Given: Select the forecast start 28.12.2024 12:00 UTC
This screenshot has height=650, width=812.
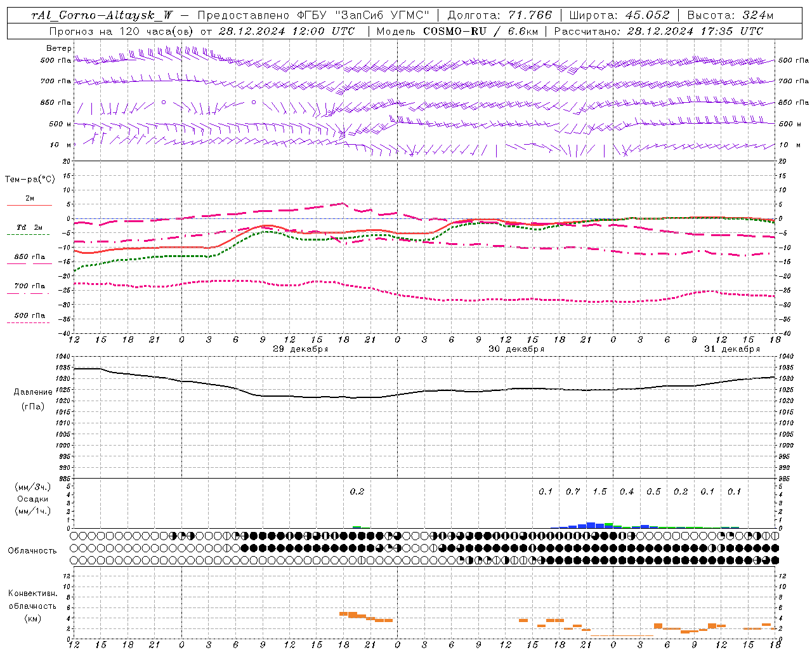Looking at the screenshot, I should click(287, 31).
